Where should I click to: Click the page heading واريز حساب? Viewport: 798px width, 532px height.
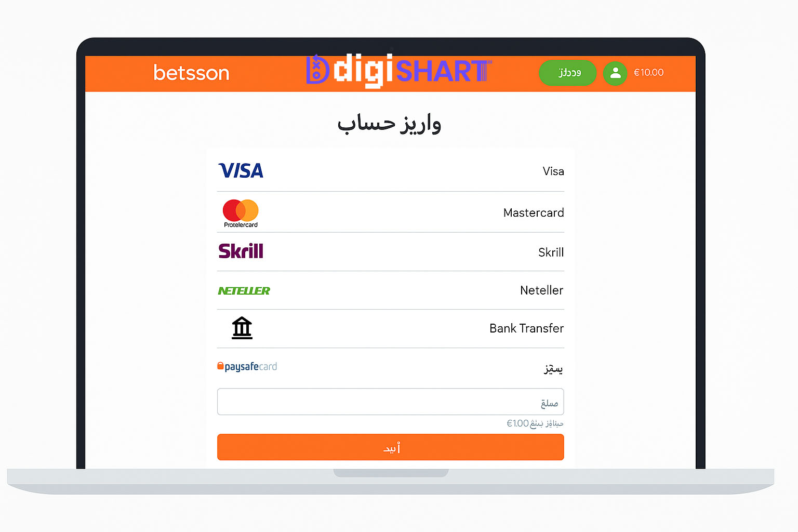pyautogui.click(x=389, y=124)
